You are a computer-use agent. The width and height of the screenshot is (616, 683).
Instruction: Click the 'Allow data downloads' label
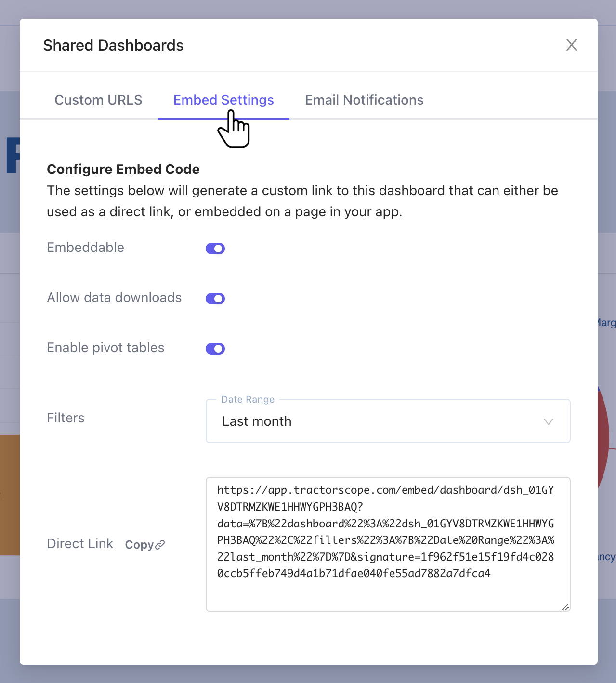[x=114, y=298]
